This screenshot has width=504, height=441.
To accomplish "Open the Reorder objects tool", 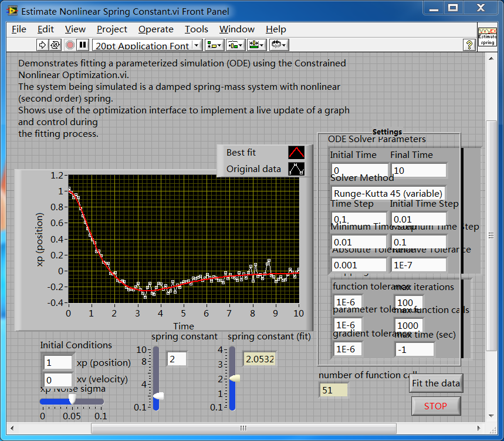I will 279,45.
